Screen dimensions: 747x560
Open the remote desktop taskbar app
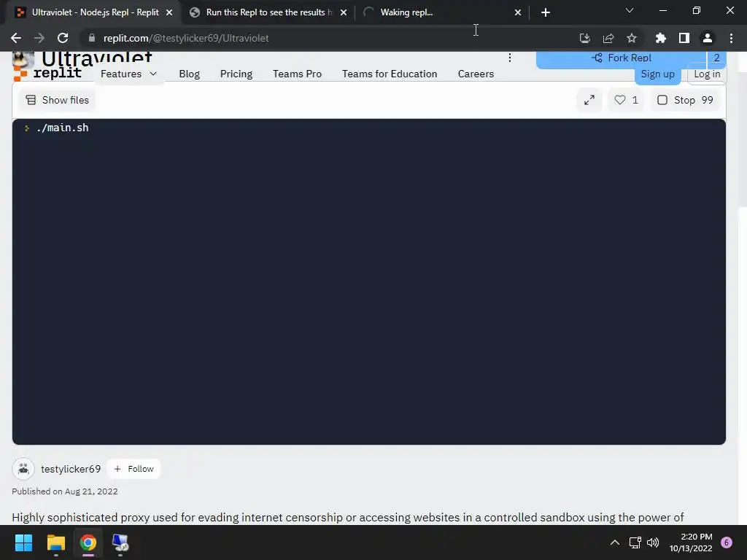pos(120,542)
